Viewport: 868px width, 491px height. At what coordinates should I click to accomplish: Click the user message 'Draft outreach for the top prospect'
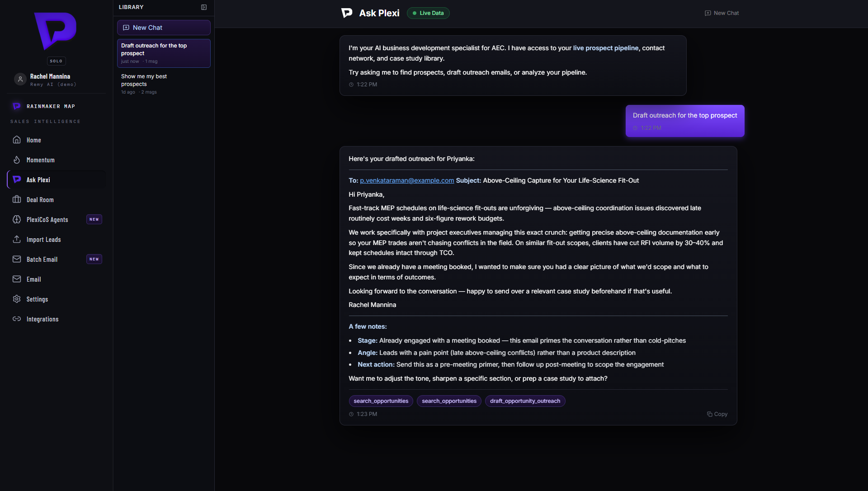(x=685, y=121)
